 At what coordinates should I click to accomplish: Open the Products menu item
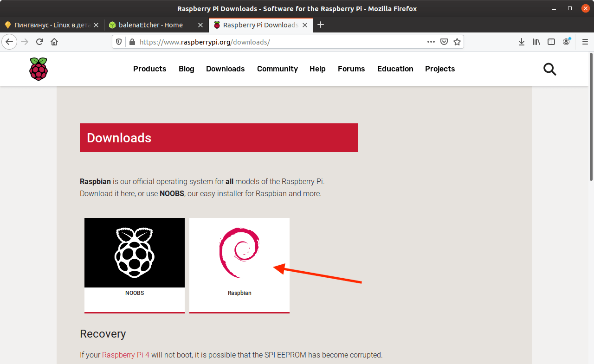[149, 69]
